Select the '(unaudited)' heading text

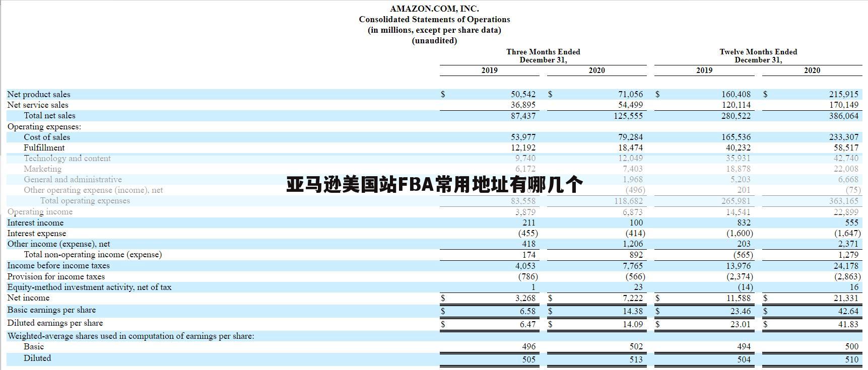point(434,41)
